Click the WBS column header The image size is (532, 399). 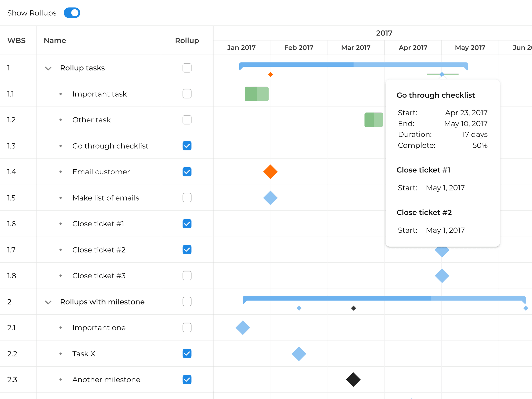(x=16, y=41)
